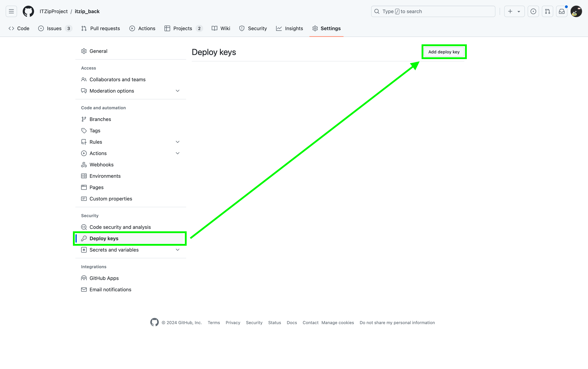Click the GitHub logo in the header
This screenshot has width=588, height=369.
[28, 12]
